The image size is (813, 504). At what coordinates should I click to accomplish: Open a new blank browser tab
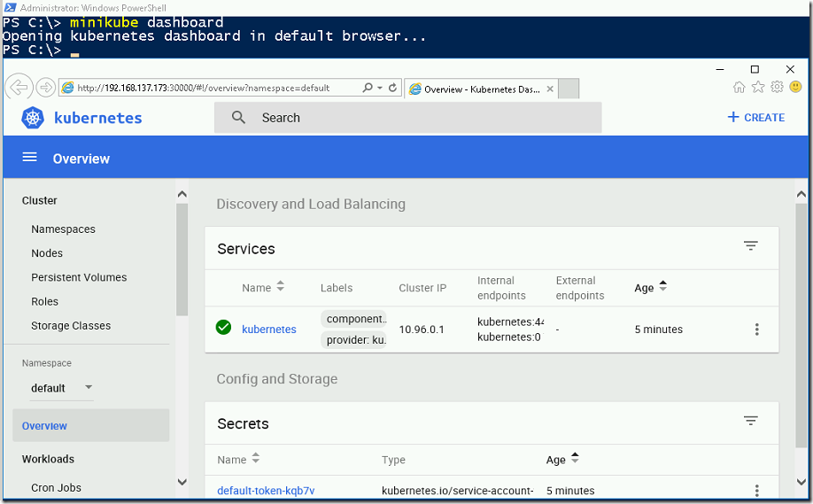[569, 89]
